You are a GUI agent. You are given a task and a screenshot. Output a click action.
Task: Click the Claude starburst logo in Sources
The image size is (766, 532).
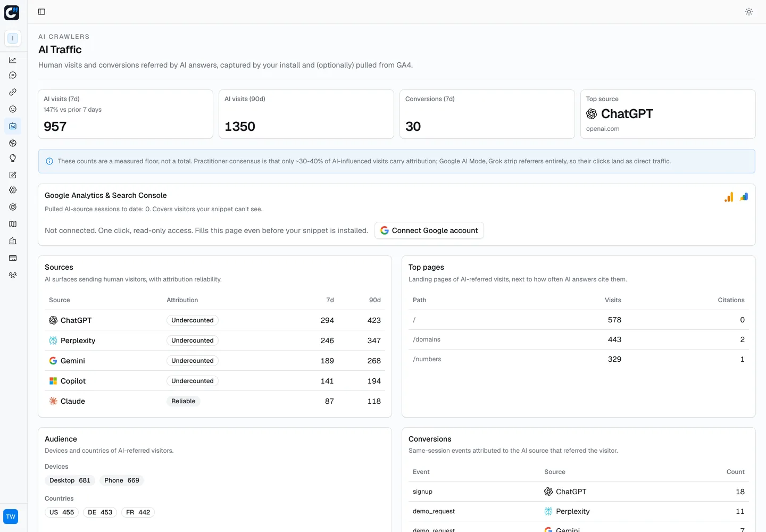coord(53,401)
